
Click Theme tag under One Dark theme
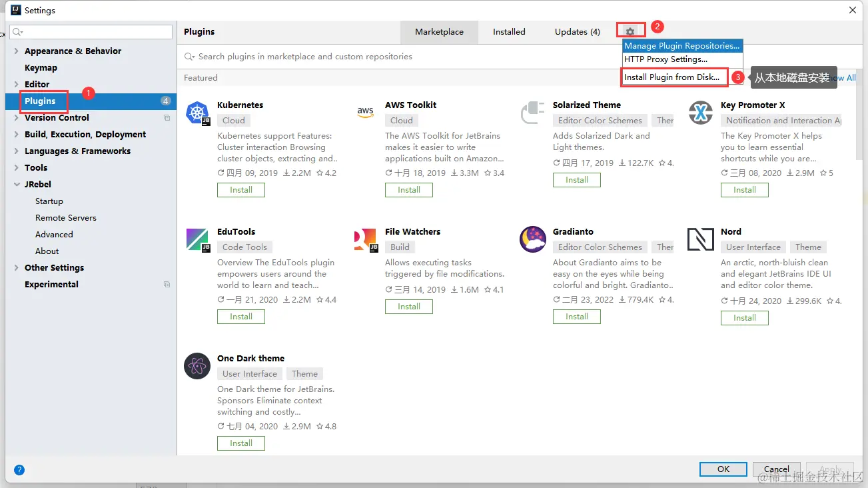point(304,374)
